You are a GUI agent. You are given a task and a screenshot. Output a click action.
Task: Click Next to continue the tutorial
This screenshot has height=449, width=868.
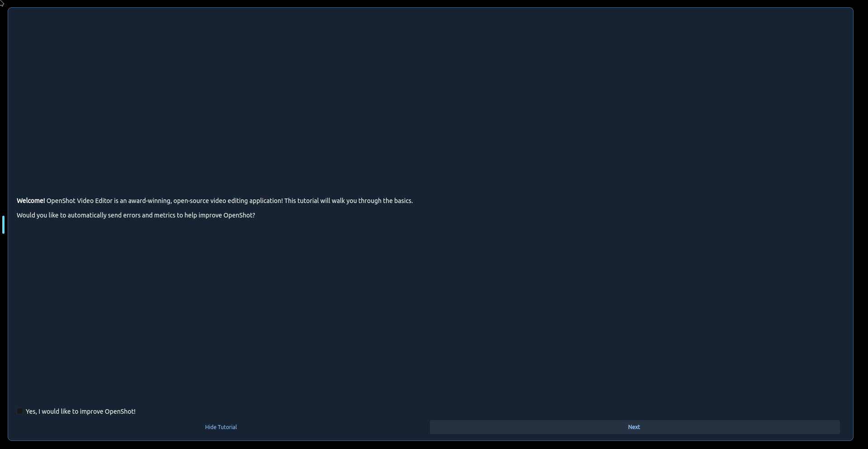634,427
